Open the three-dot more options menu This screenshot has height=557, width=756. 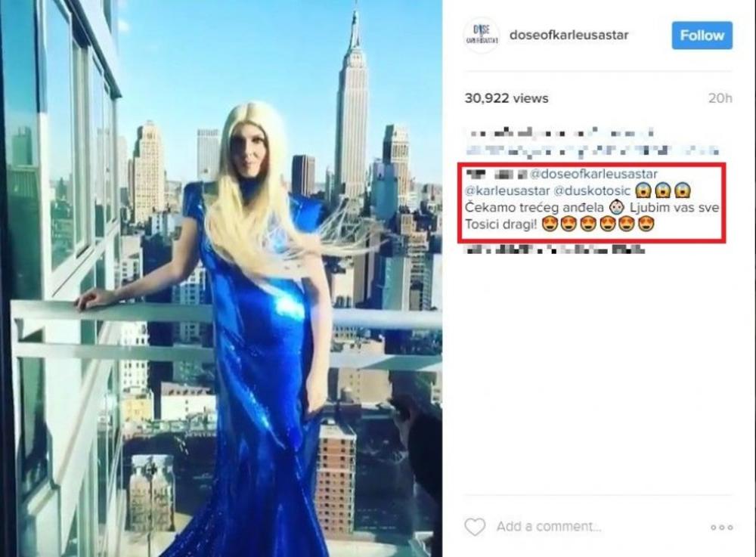click(x=722, y=528)
